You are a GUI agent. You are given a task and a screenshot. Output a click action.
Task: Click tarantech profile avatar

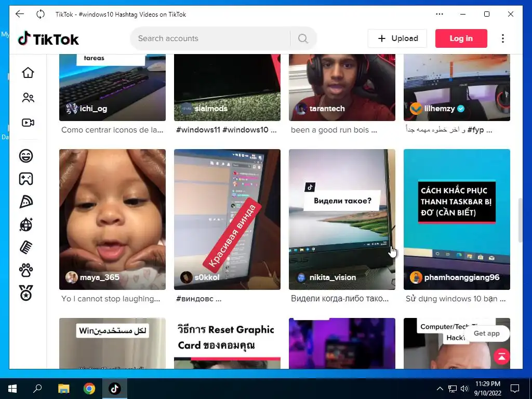coord(301,109)
